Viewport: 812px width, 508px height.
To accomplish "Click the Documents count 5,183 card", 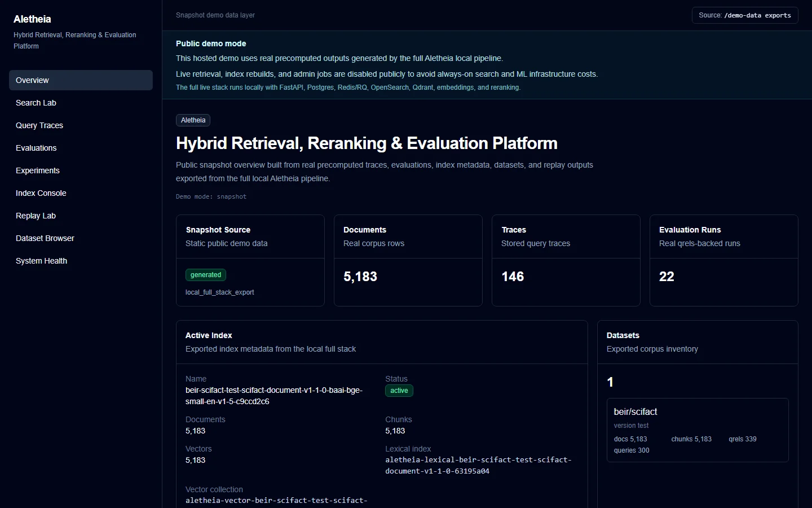I will click(x=408, y=260).
